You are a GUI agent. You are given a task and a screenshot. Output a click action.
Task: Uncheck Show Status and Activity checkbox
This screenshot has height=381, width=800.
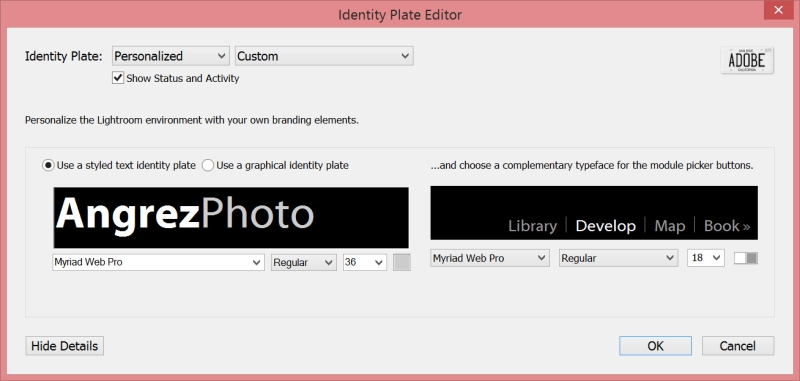pos(118,78)
